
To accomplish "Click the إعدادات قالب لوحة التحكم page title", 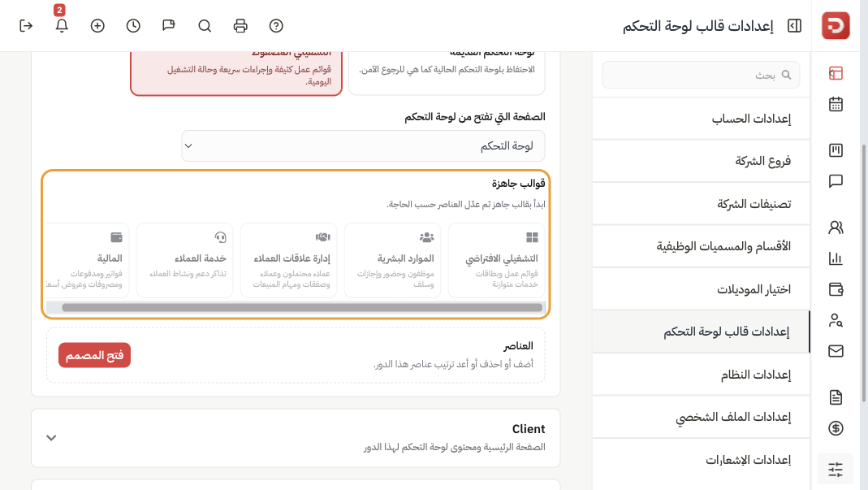I will [x=697, y=26].
